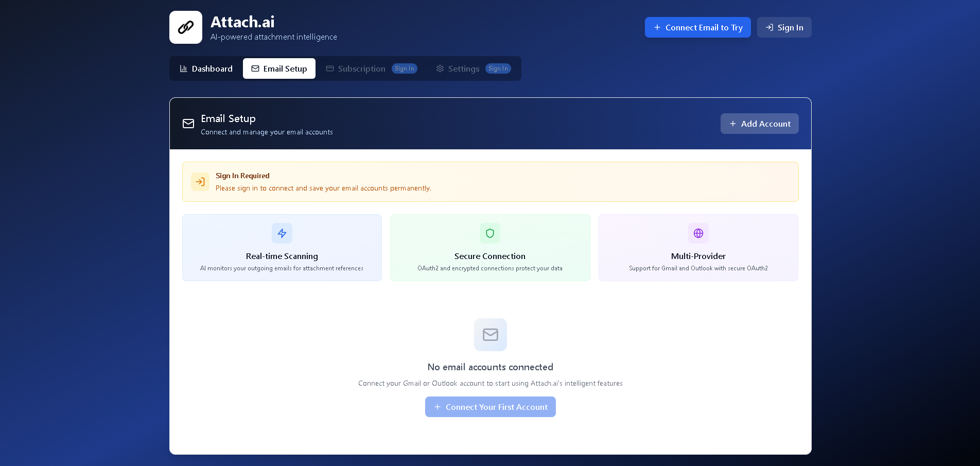Click the orange sign-in arrow icon
This screenshot has height=466, width=980.
[x=200, y=182]
